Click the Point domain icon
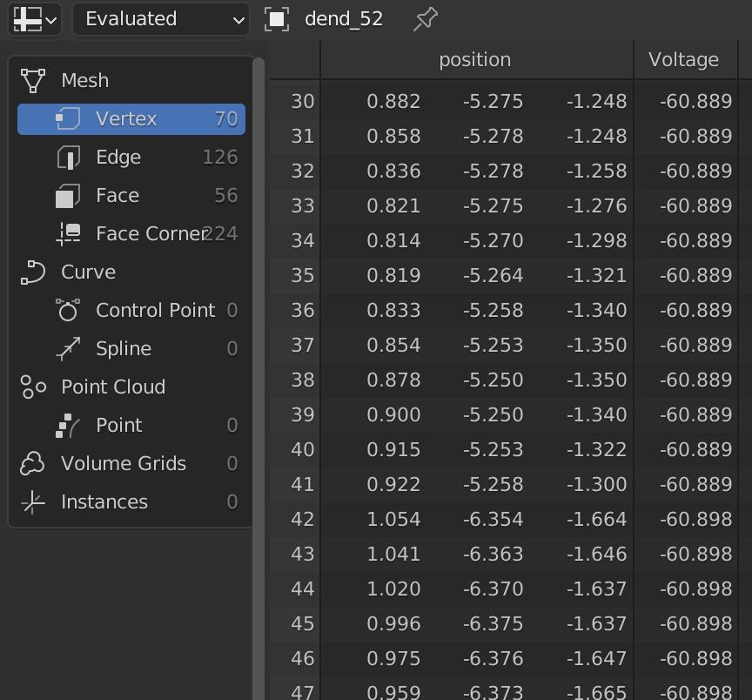 click(68, 426)
